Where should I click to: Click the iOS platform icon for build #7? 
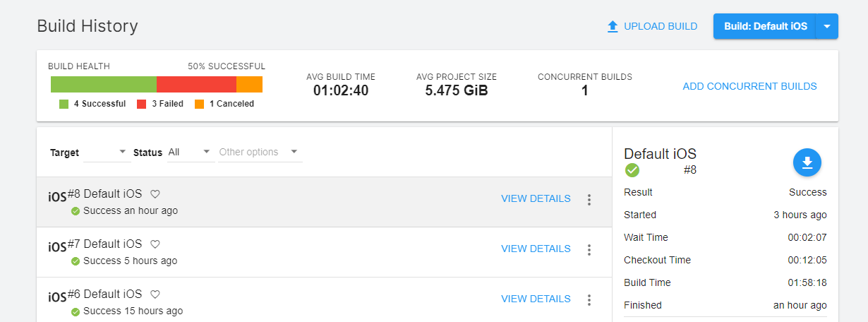pos(57,246)
